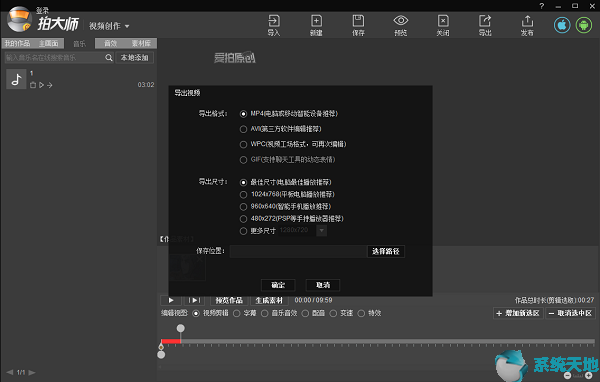This screenshot has width=600, height=382.
Task: Select AVI export format radio button
Action: tap(243, 129)
